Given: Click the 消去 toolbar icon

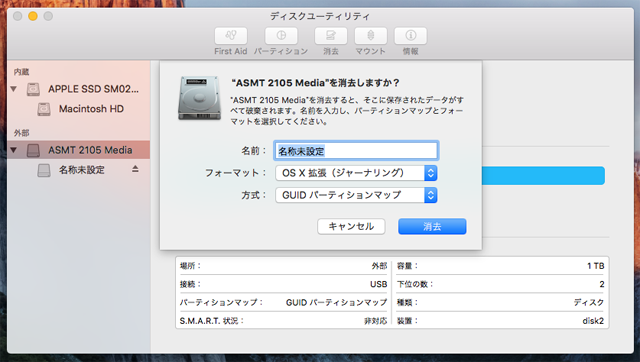Looking at the screenshot, I should pyautogui.click(x=331, y=36).
